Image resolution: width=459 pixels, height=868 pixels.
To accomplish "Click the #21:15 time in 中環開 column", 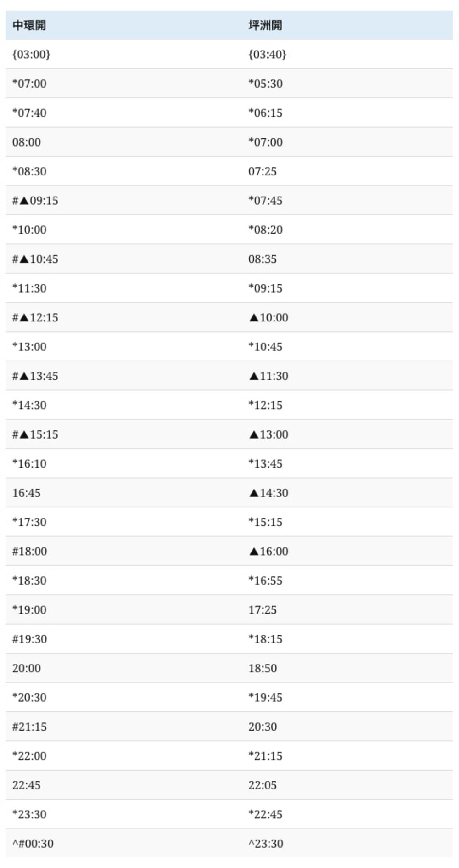I will [29, 727].
